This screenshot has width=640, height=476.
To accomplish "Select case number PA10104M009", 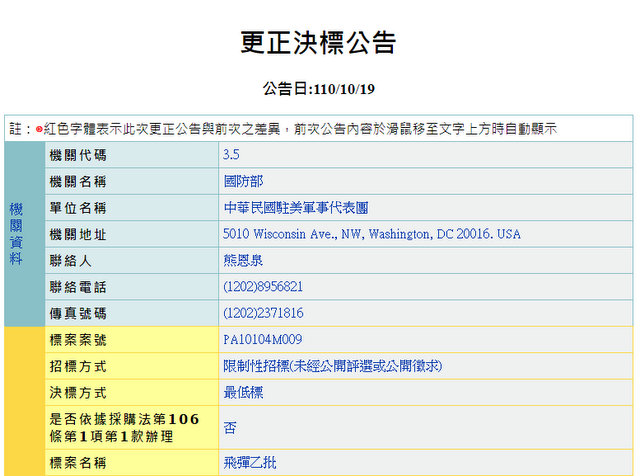I will coord(262,340).
